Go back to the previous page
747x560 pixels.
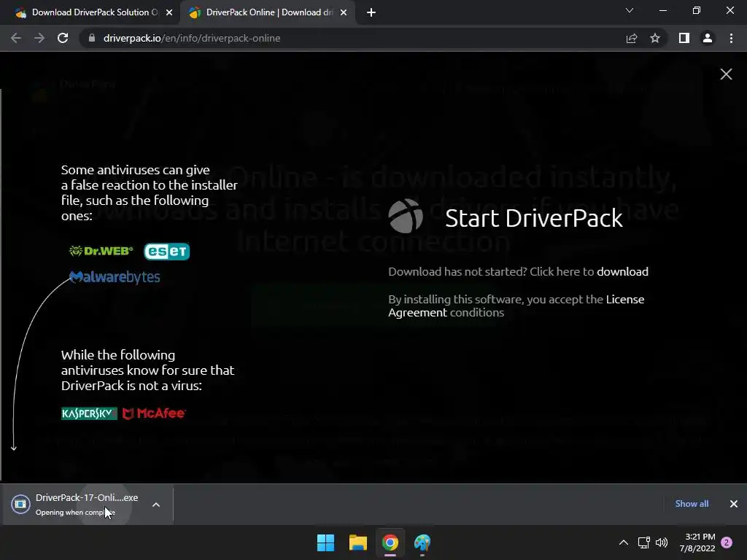pos(16,38)
